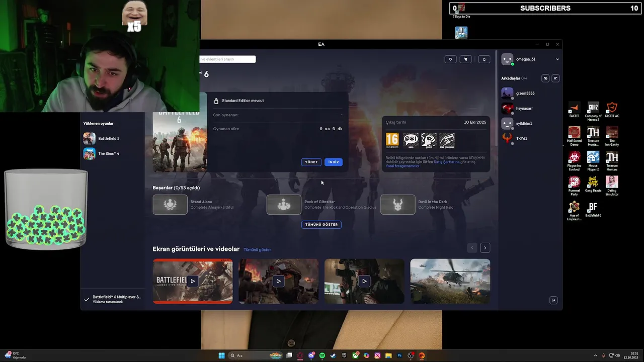Open the wishlist heart icon
Viewport: 644px width, 362px height.
click(450, 59)
